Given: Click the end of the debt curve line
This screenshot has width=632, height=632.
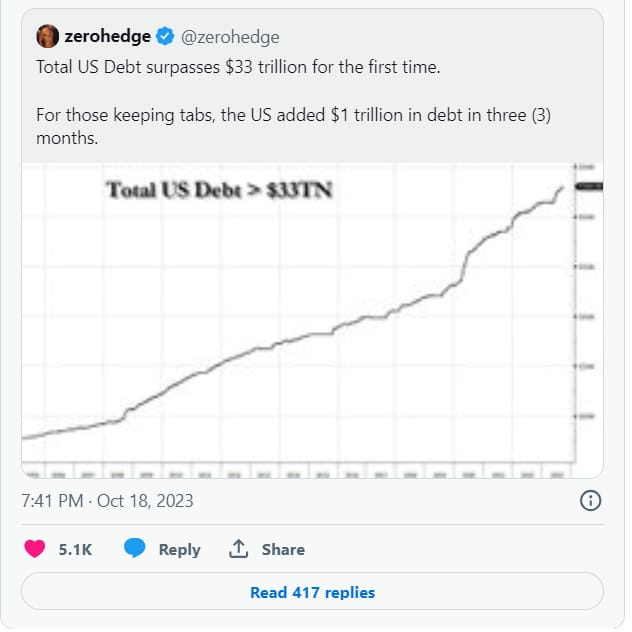Looking at the screenshot, I should tap(561, 188).
